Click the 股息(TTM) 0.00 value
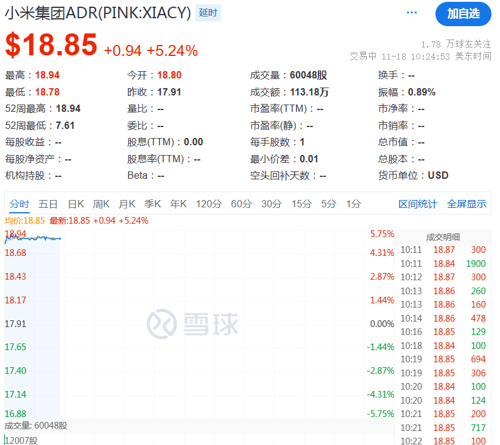 tap(193, 142)
